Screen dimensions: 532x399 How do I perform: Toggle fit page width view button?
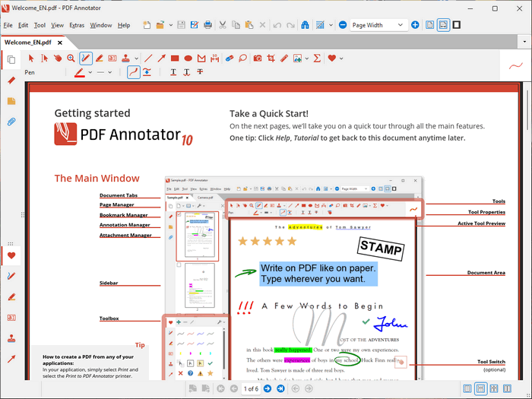[x=443, y=25]
